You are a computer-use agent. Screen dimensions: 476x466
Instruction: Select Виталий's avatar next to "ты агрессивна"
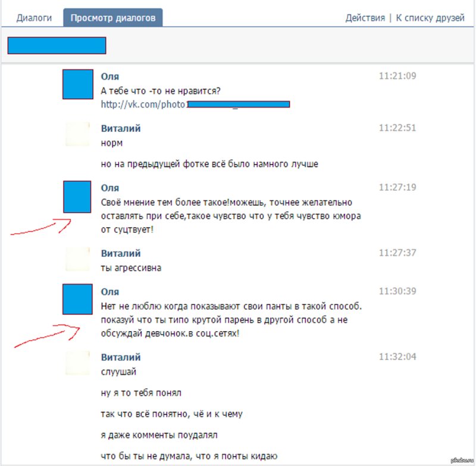click(77, 259)
